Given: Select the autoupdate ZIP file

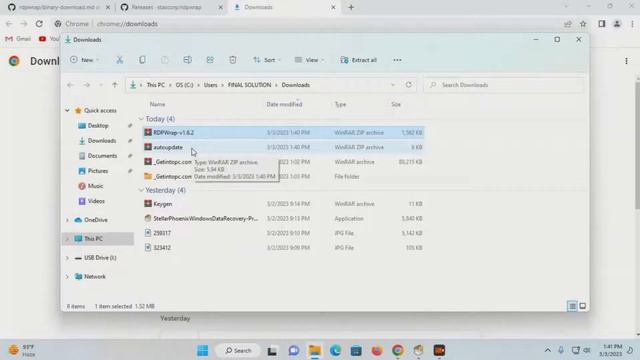Looking at the screenshot, I should [x=283, y=147].
